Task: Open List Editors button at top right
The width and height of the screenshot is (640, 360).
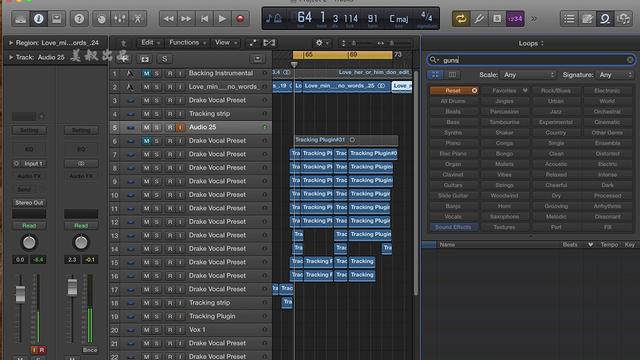Action: coord(569,19)
